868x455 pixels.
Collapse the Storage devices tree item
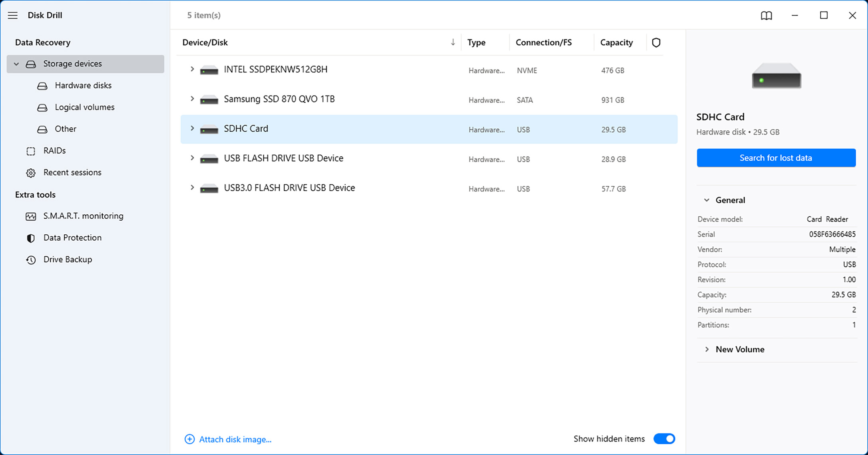(x=16, y=64)
